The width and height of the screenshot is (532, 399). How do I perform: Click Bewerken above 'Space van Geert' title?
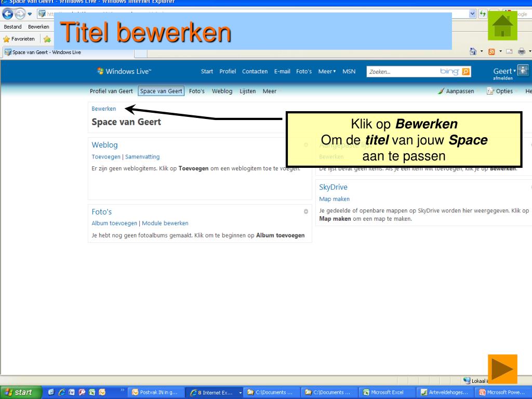click(104, 109)
